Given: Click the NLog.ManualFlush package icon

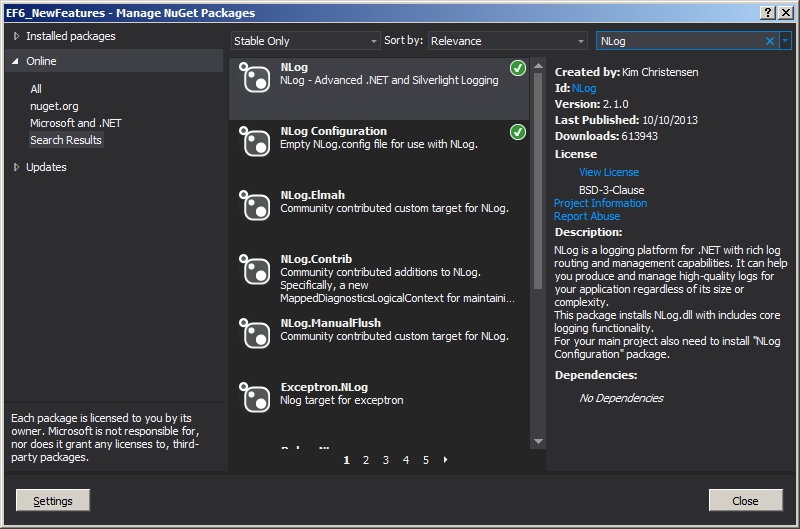Looking at the screenshot, I should pos(255,335).
